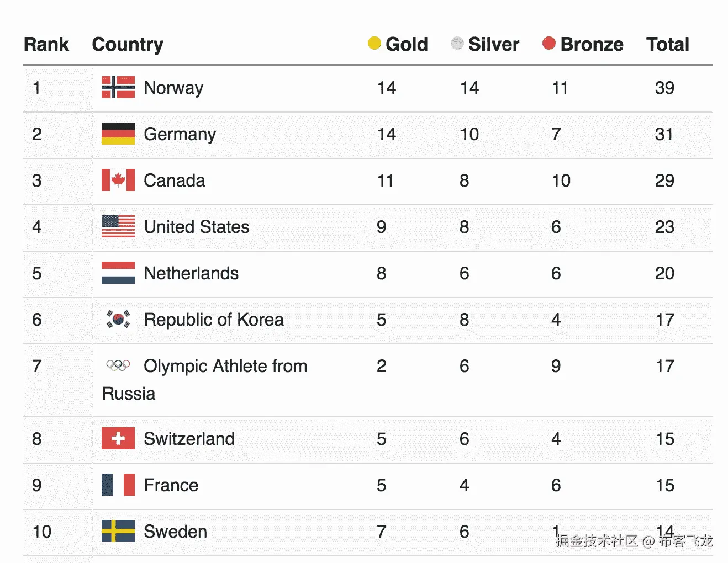Click the grey Silver medal dot
The height and width of the screenshot is (563, 728).
click(x=457, y=43)
